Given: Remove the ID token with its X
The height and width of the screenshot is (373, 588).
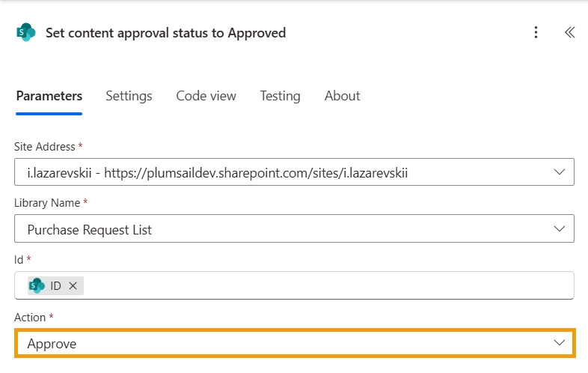Looking at the screenshot, I should pos(73,285).
